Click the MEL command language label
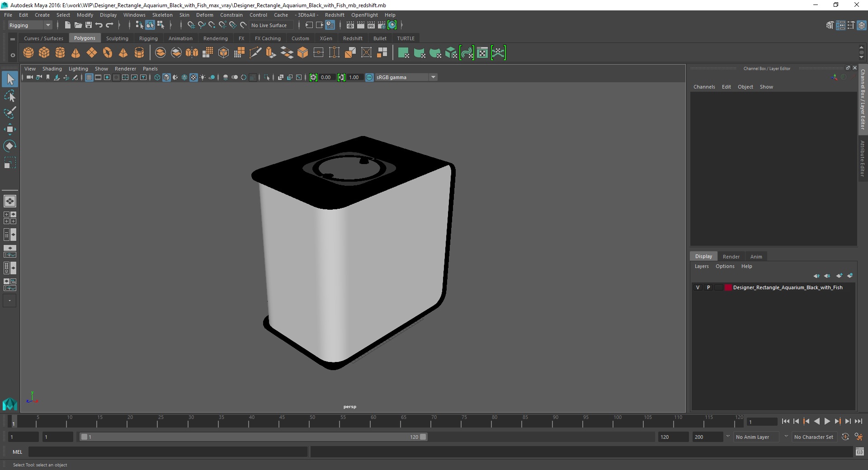868x470 pixels. [17, 452]
